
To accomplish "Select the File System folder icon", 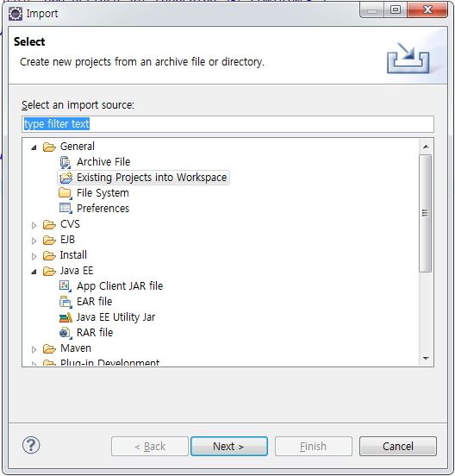I will point(65,193).
